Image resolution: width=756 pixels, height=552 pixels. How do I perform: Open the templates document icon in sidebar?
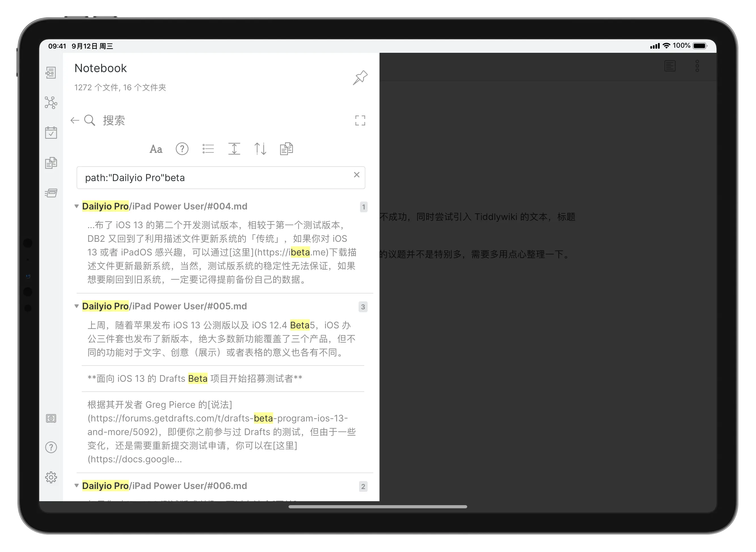coord(51,163)
